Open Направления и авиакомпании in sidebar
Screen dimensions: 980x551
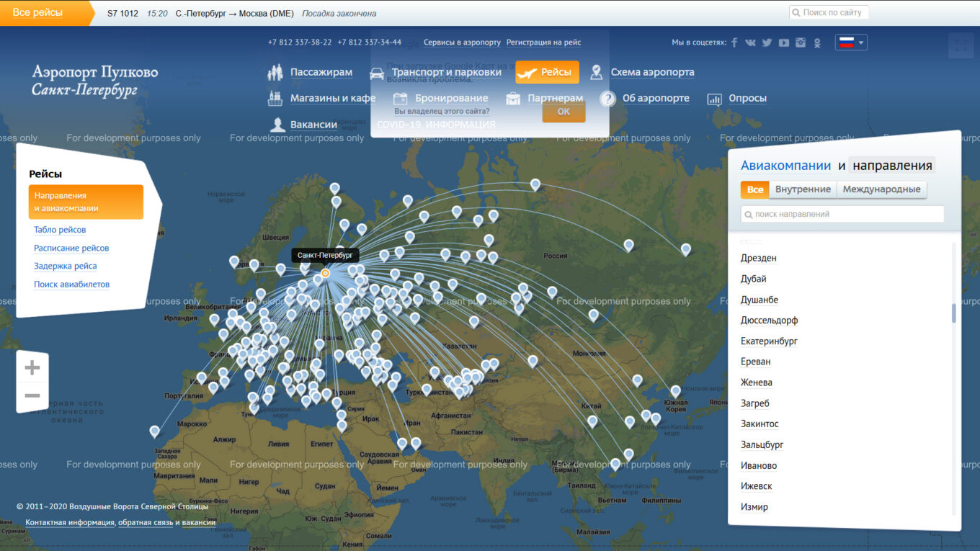(x=86, y=202)
